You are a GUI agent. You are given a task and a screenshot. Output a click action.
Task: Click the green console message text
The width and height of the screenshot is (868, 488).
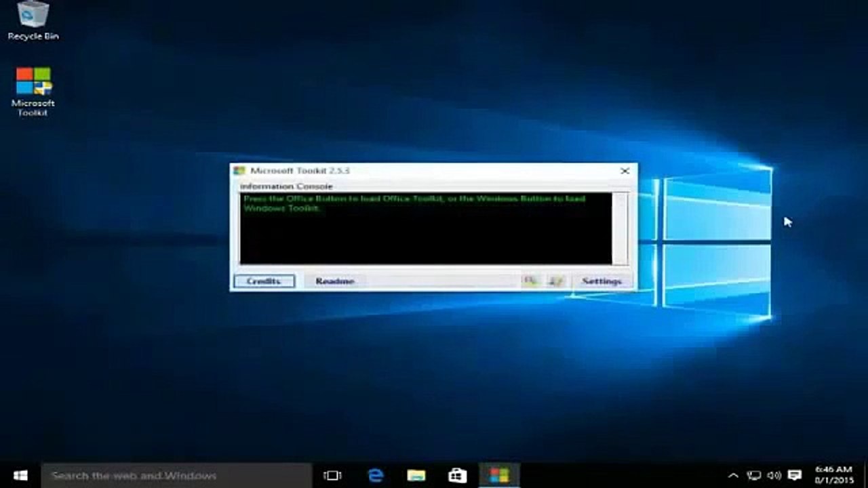pos(414,203)
